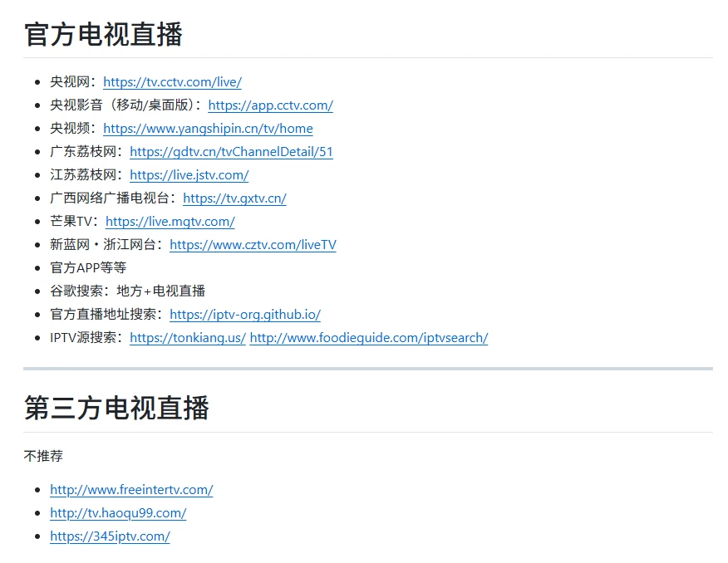The image size is (728, 563).
Task: Visit the yangshipin.cn tv home link
Action: pos(208,129)
